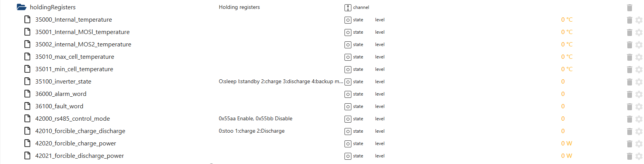Click the file icon beside 35010_max_cell_temperature

[x=27, y=56]
